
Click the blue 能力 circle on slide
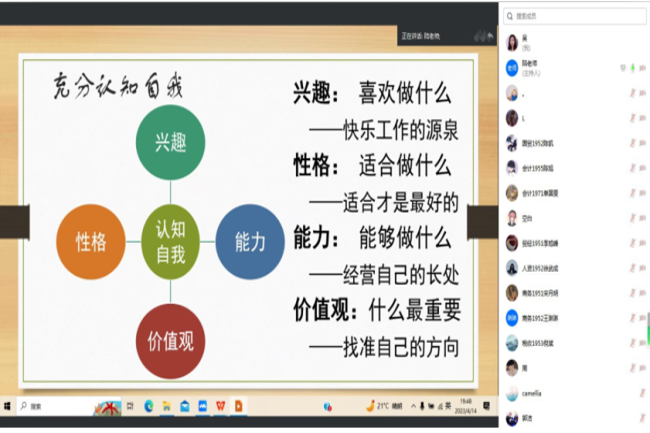coord(250,241)
